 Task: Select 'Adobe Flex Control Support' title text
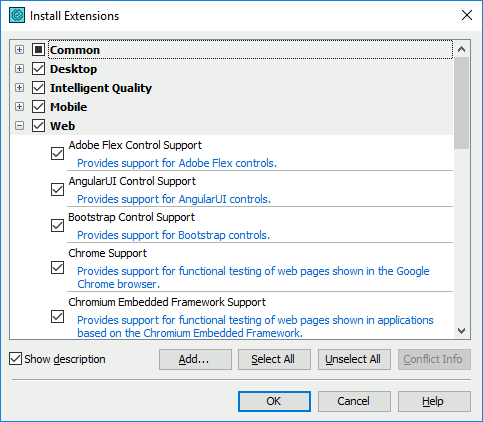pyautogui.click(x=135, y=145)
